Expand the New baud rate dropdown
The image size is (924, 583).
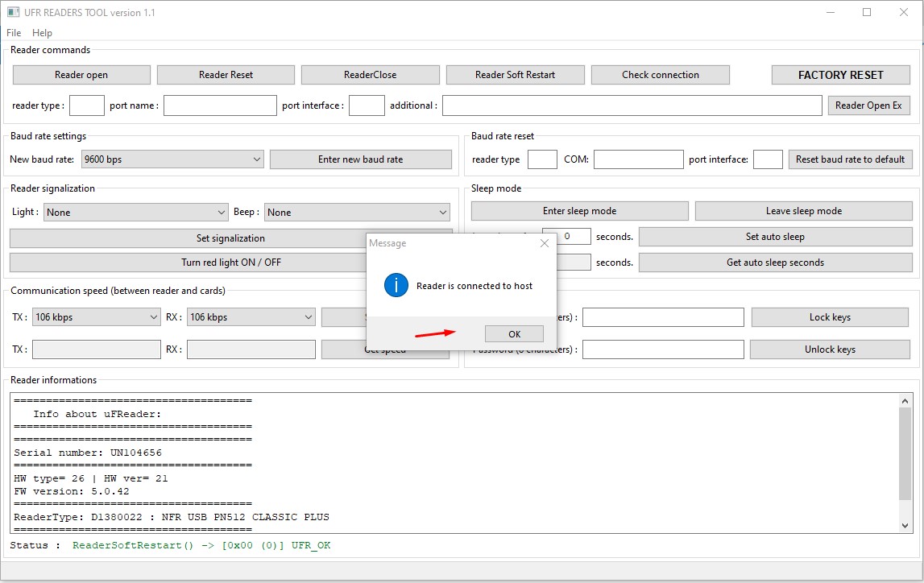172,159
